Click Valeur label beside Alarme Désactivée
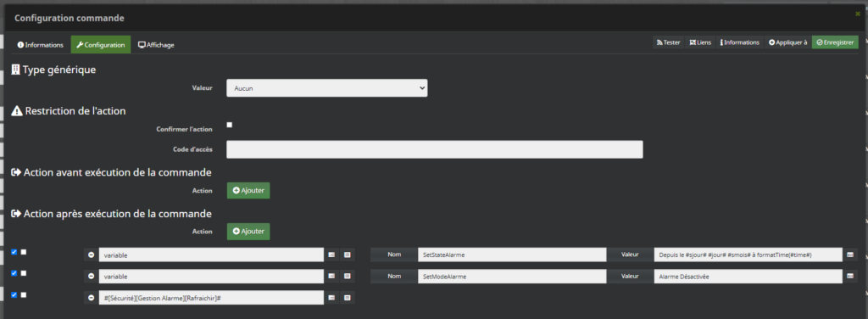The width and height of the screenshot is (868, 319). [x=630, y=276]
